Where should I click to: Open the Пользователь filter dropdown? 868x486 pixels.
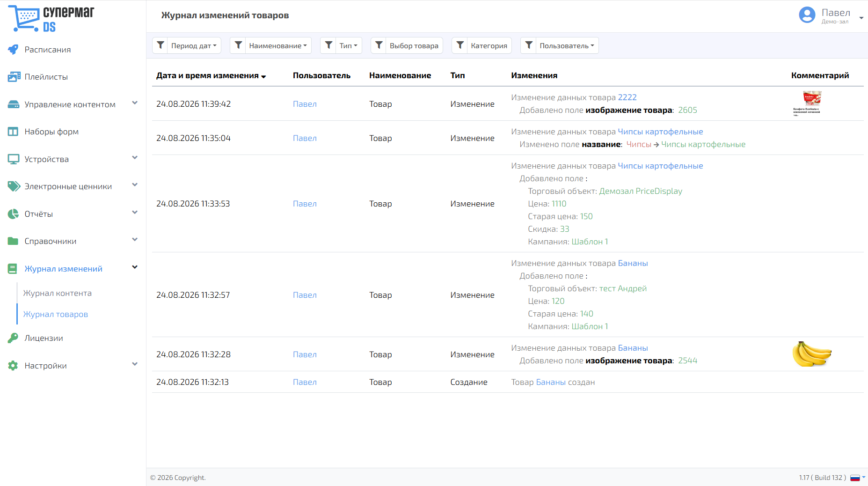pyautogui.click(x=567, y=45)
